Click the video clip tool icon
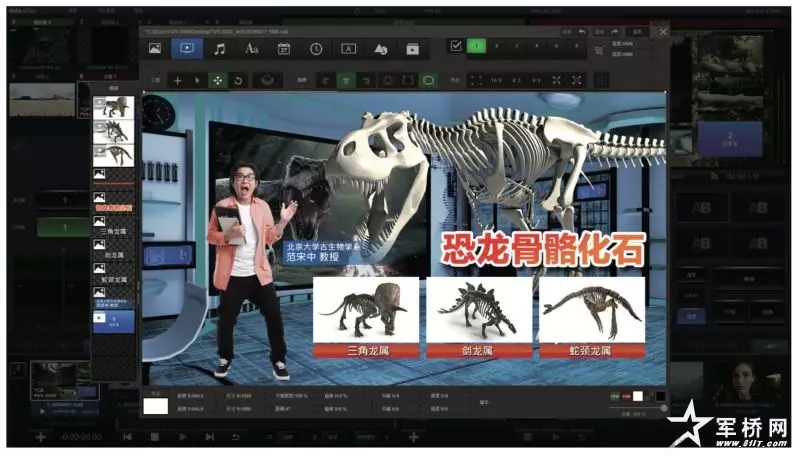800x456 pixels. click(187, 48)
